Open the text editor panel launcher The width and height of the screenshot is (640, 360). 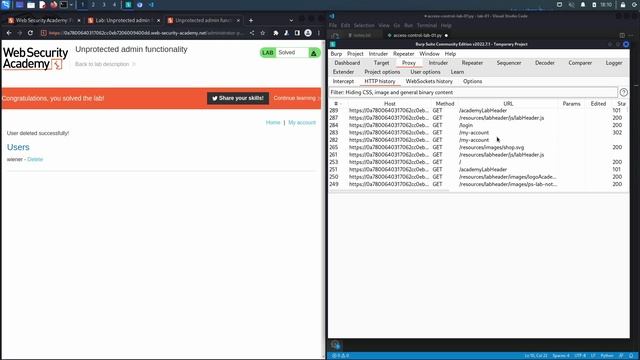(42, 4)
